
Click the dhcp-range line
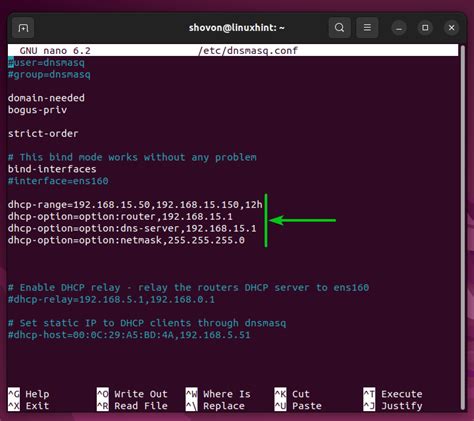tap(135, 205)
